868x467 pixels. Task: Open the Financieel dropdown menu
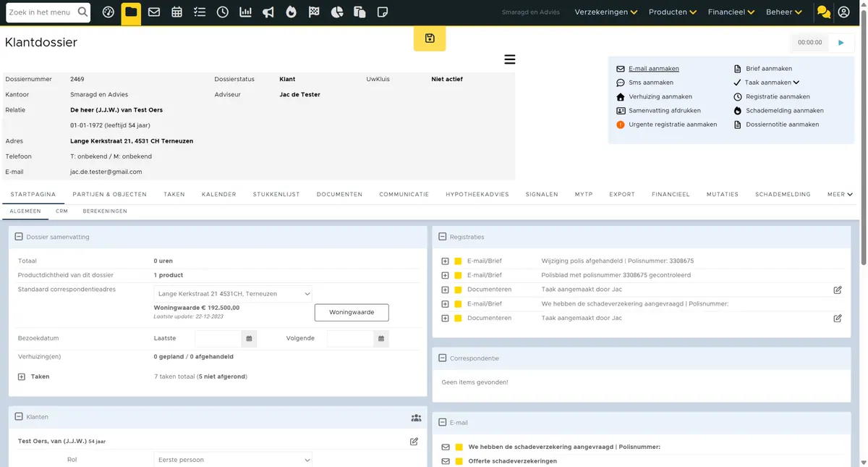pyautogui.click(x=731, y=12)
